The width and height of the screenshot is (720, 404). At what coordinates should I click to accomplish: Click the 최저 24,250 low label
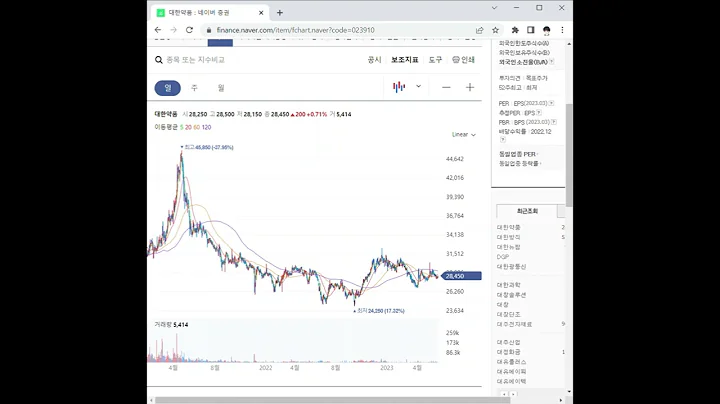tap(379, 311)
